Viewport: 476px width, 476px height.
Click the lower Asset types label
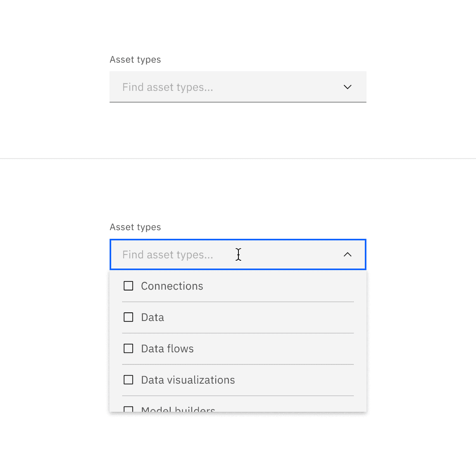[135, 227]
